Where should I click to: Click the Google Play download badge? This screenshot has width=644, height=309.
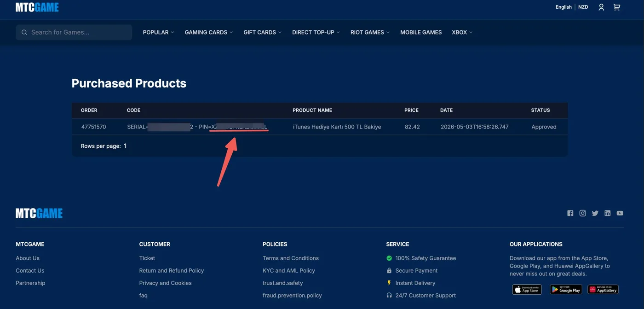pos(566,289)
